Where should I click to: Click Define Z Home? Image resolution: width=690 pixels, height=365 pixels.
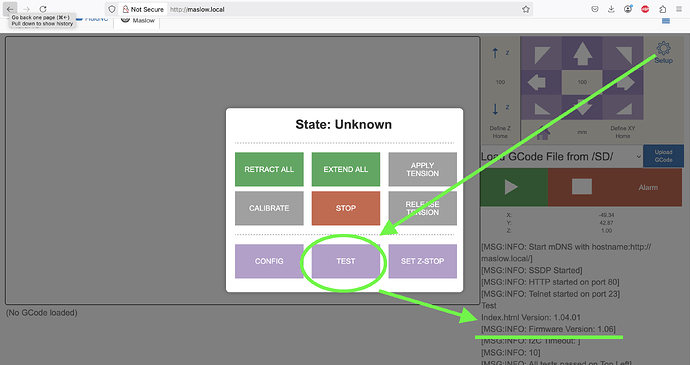pyautogui.click(x=500, y=132)
